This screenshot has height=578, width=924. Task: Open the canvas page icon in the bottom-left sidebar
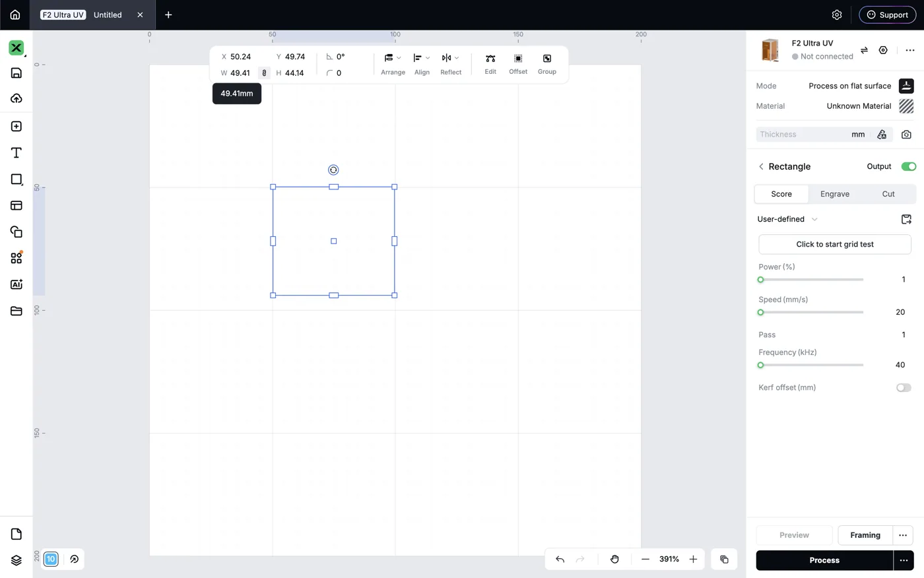point(16,534)
